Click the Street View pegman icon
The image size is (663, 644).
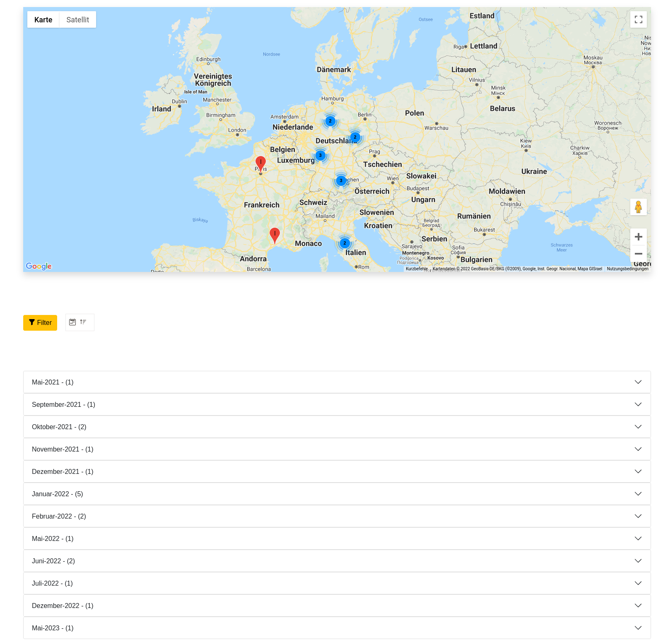pos(638,207)
